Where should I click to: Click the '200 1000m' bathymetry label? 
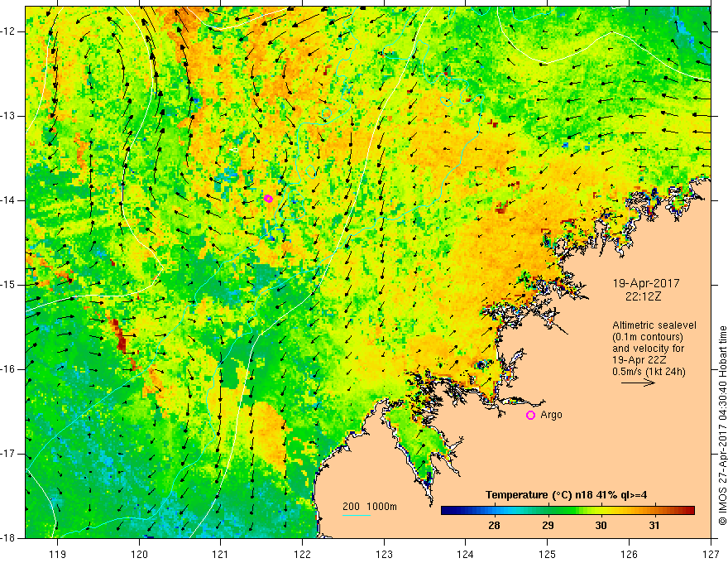pos(370,507)
